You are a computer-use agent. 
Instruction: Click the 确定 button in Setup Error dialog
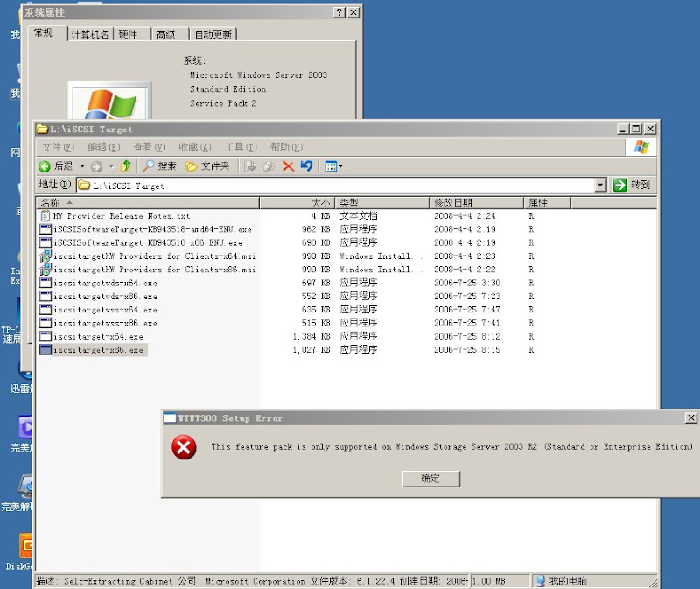click(430, 479)
